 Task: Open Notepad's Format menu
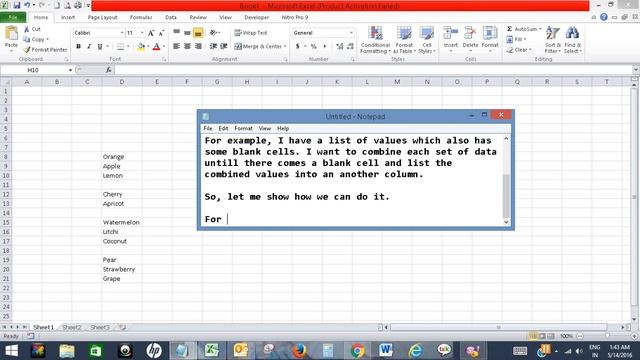coord(243,128)
